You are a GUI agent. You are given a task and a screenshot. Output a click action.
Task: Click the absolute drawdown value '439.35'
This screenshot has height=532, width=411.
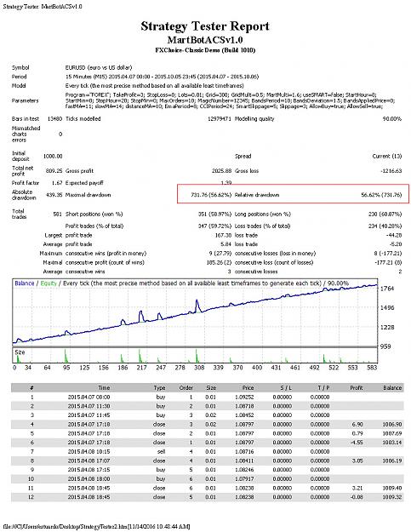click(54, 195)
